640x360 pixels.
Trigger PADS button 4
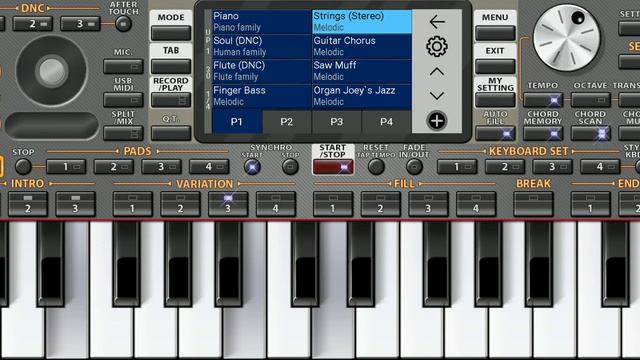coord(209,167)
